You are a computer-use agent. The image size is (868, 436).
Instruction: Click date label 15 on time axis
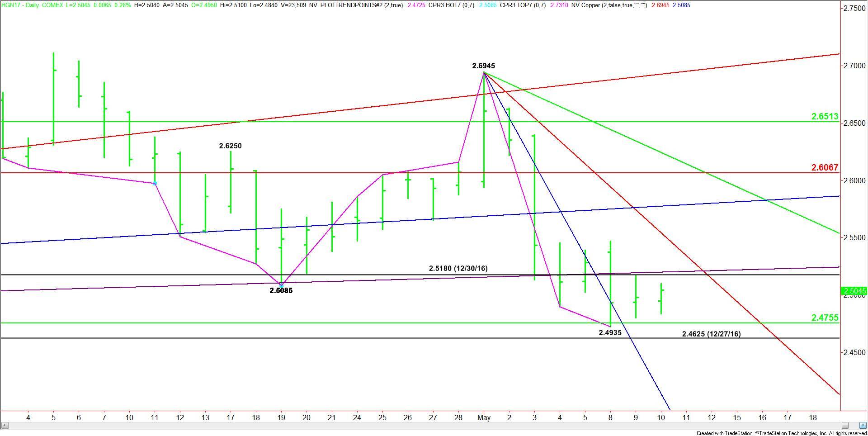(736, 418)
